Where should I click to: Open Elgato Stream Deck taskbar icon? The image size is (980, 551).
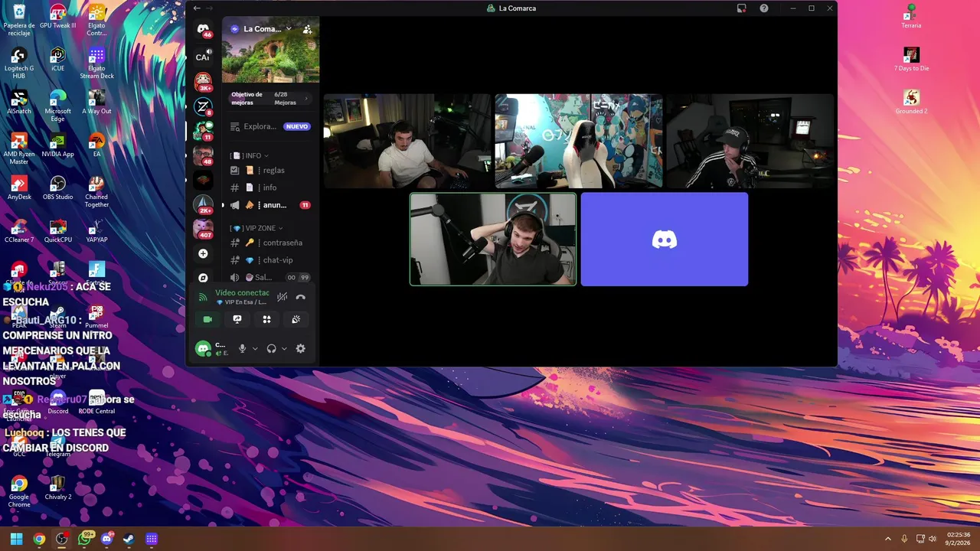(x=152, y=539)
